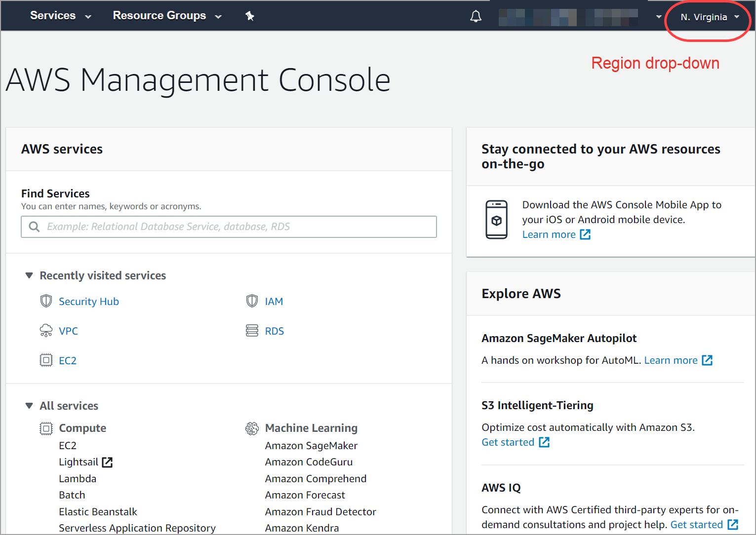Screen dimensions: 756x535
Task: Open the recently visited IAM link
Action: click(274, 302)
